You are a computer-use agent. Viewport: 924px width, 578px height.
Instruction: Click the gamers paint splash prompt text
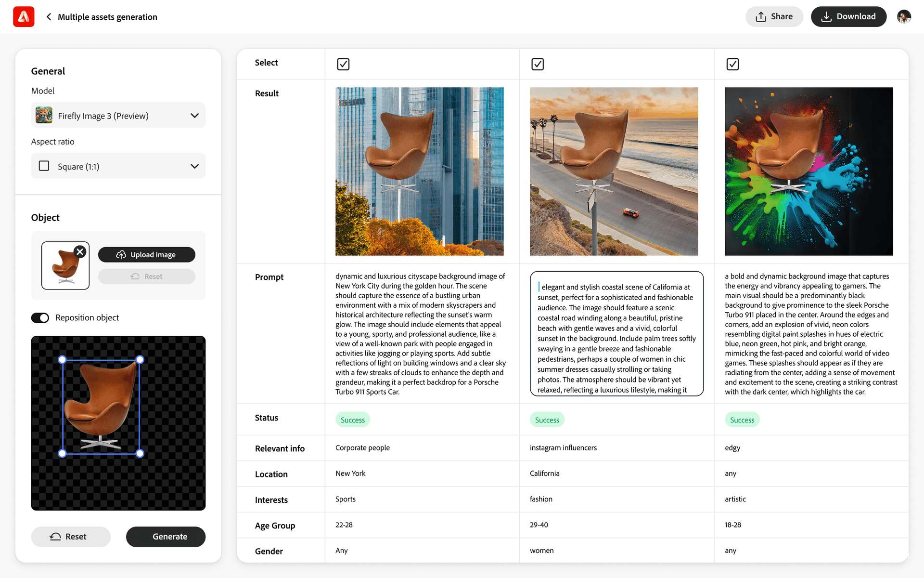tap(811, 334)
